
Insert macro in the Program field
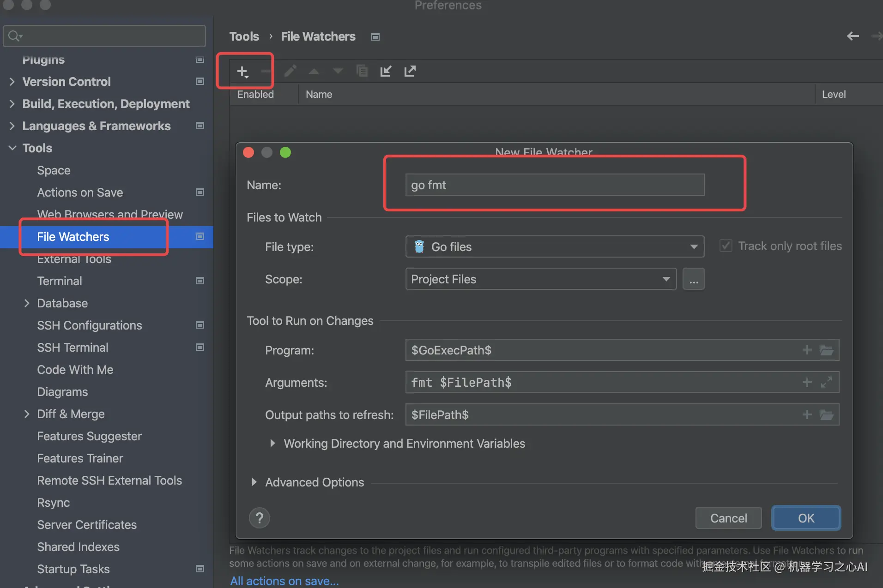point(807,350)
